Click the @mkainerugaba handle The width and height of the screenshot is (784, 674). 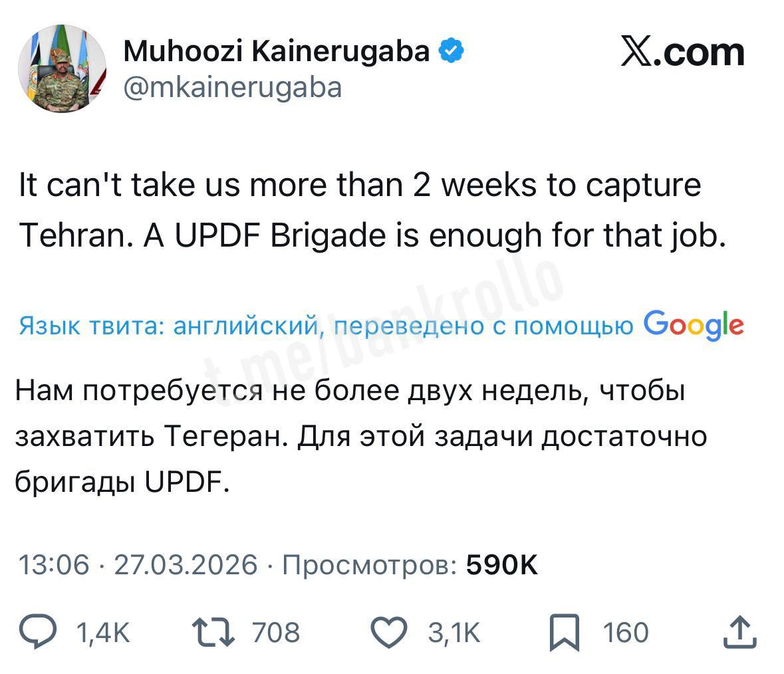(233, 86)
